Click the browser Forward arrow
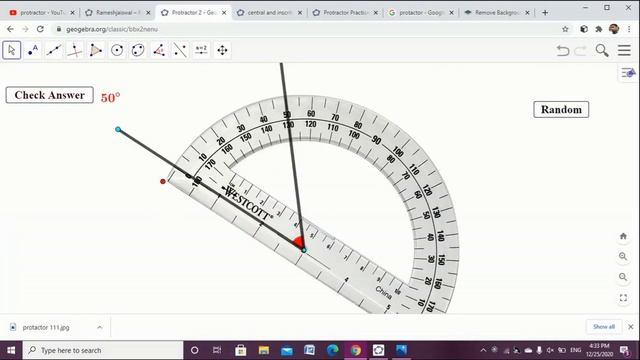 pos(25,29)
